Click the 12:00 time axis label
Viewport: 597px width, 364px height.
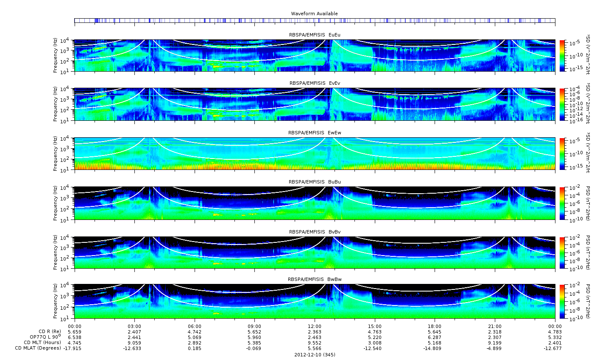click(x=315, y=326)
